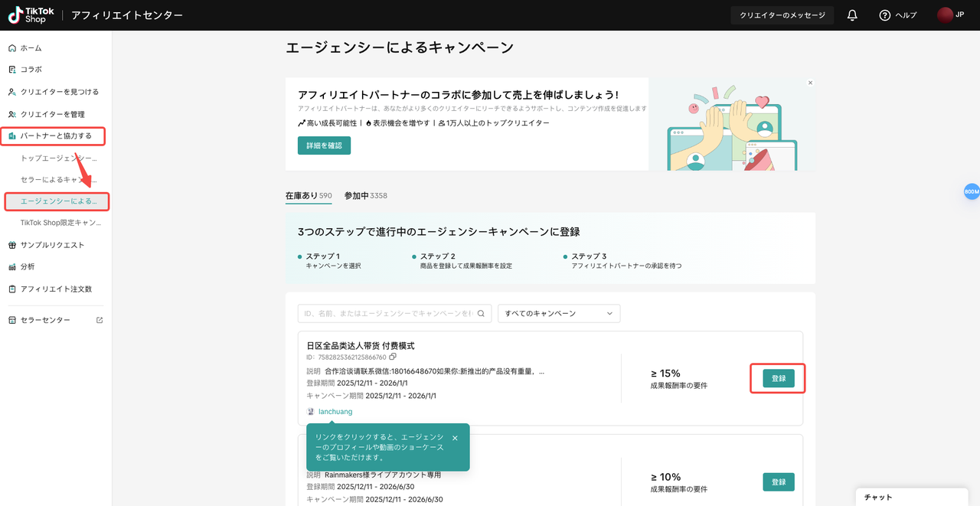Open the help question-mark icon
Screen dimensions: 980x506
pyautogui.click(x=885, y=15)
